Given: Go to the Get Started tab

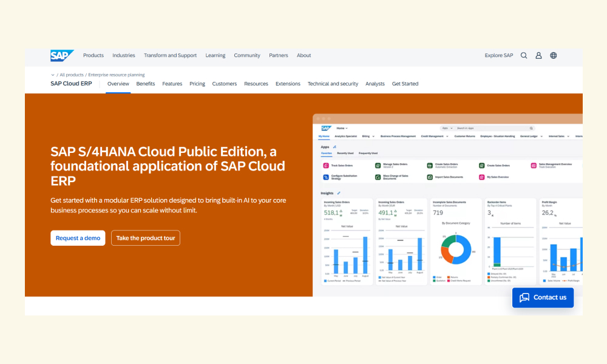Looking at the screenshot, I should [405, 84].
